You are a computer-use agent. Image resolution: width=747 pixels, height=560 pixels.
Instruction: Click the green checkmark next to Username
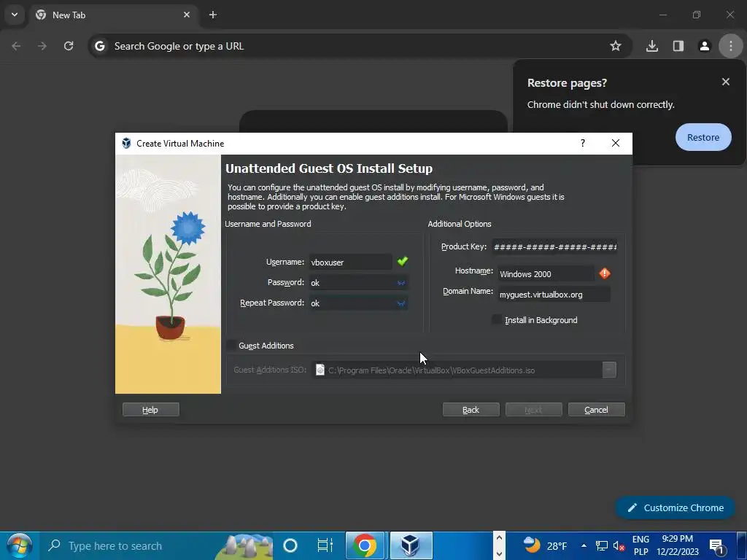click(x=403, y=262)
